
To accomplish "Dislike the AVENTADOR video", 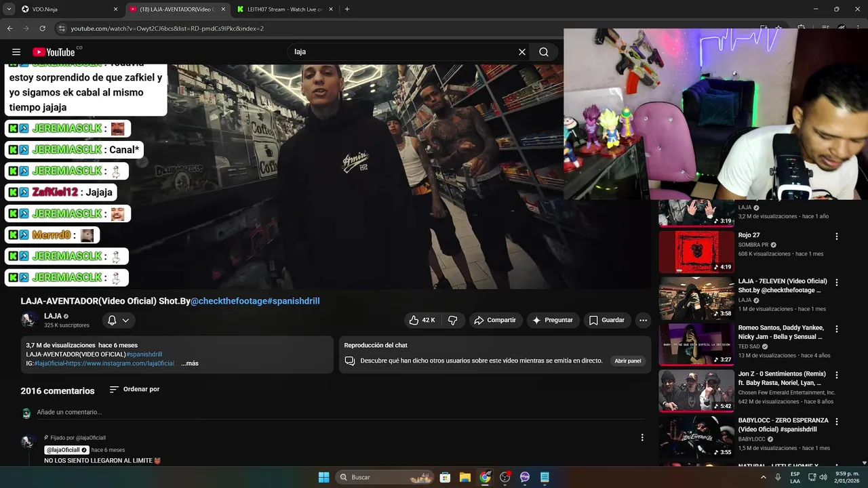I will click(x=453, y=320).
